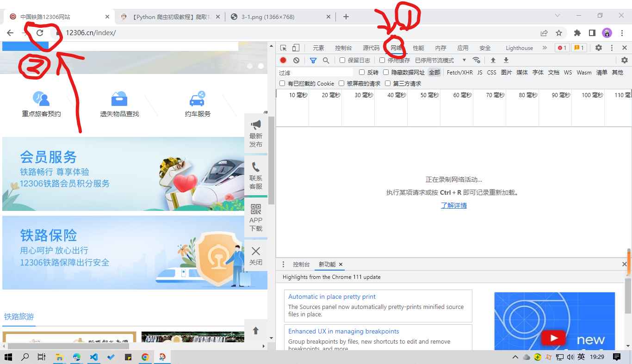
Task: Open the share page icon in address bar
Action: coord(544,33)
